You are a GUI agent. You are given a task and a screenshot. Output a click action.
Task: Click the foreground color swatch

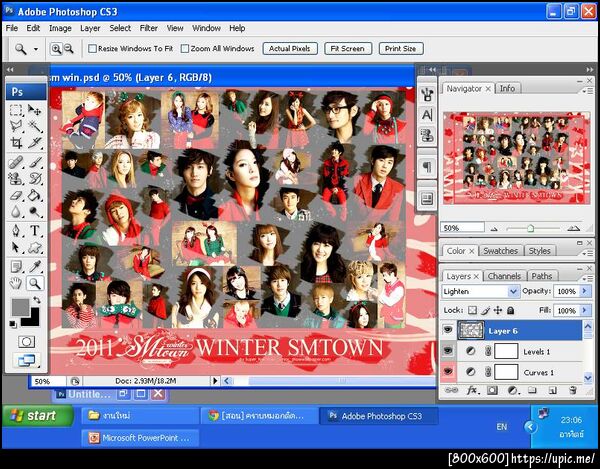[20, 307]
